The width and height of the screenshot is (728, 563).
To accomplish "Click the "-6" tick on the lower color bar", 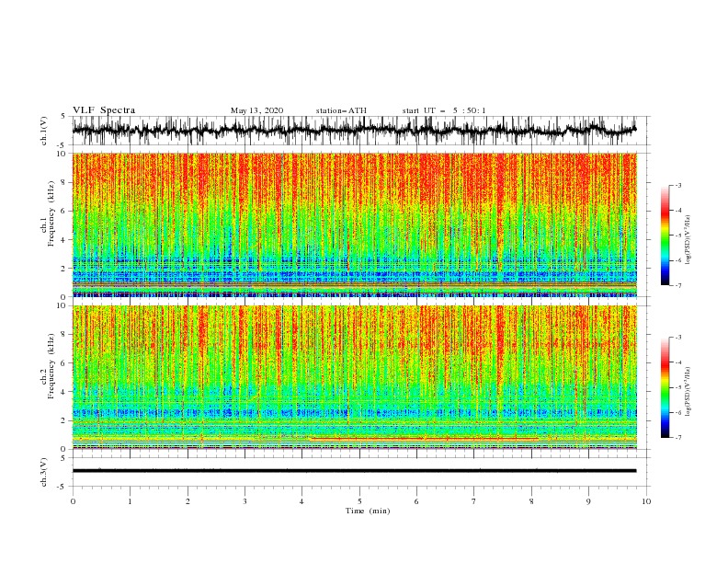I will point(678,412).
